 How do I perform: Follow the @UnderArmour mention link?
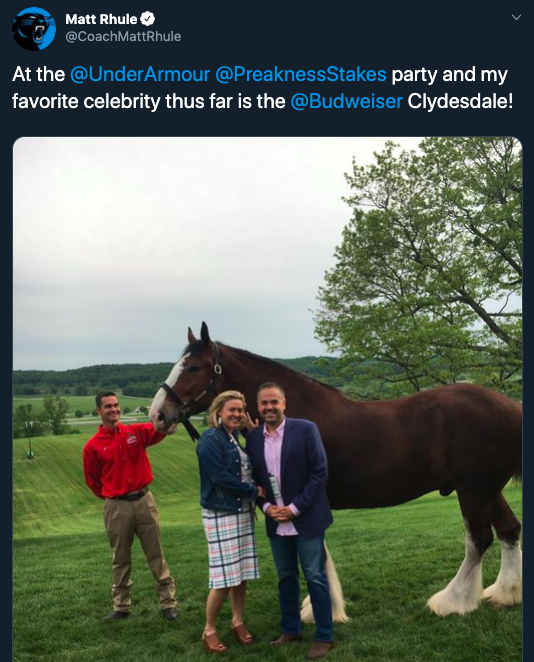140,74
